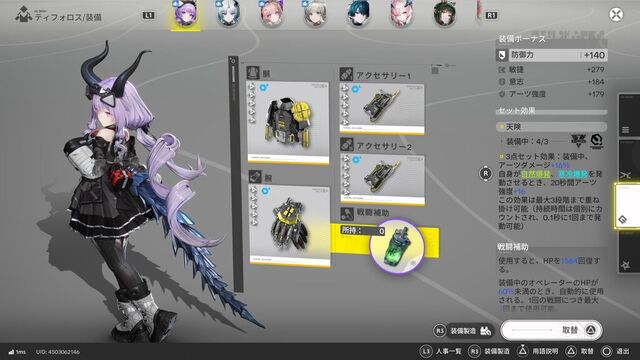
Task: Open the second right sidebar tab
Action: 628,161
